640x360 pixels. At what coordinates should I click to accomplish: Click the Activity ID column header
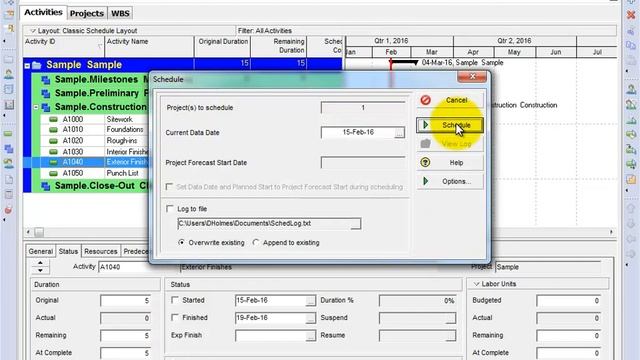click(x=63, y=46)
